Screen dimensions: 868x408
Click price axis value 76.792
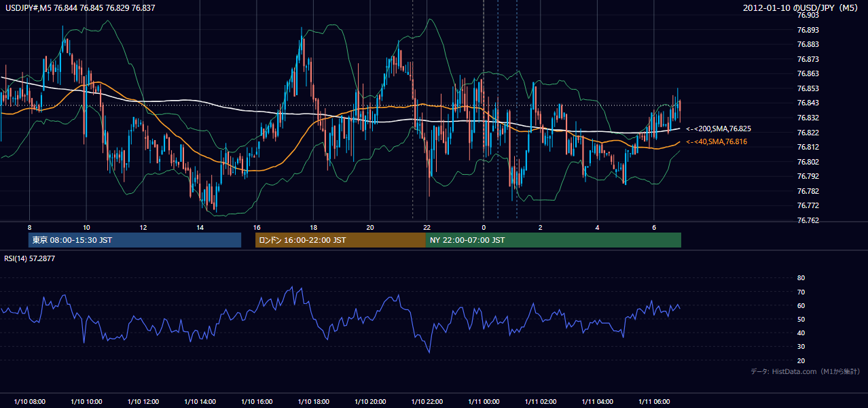coord(808,176)
